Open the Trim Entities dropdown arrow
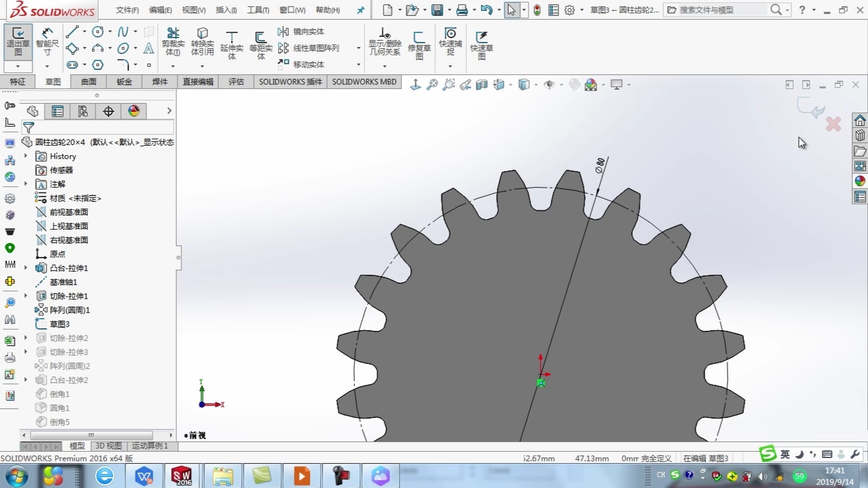 pyautogui.click(x=173, y=66)
